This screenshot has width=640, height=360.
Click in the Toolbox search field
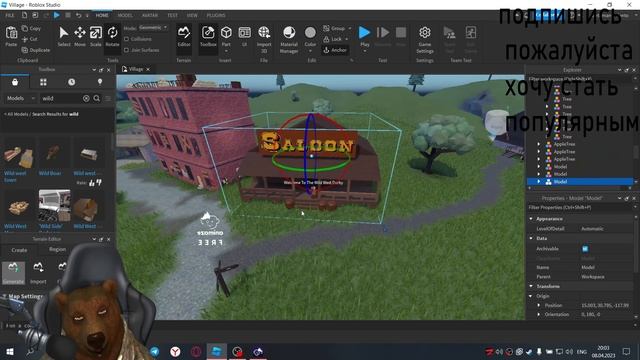61,98
